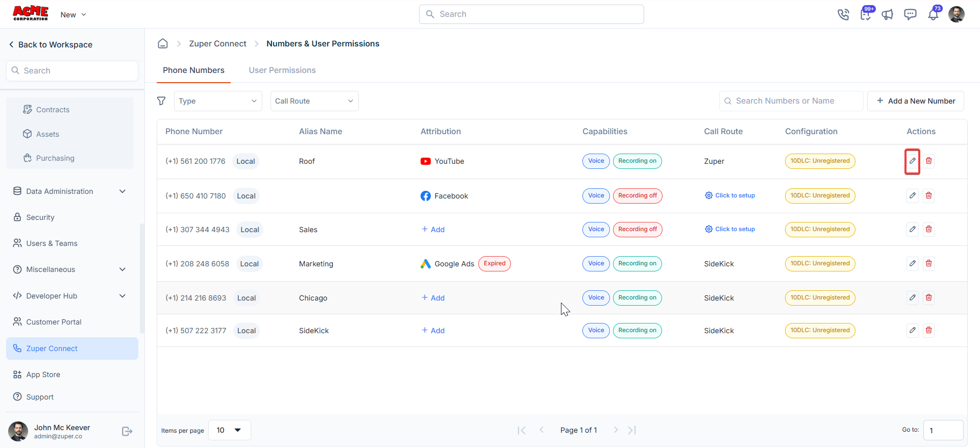The image size is (980, 448).
Task: Open notifications bell with 73 badge
Action: tap(934, 14)
